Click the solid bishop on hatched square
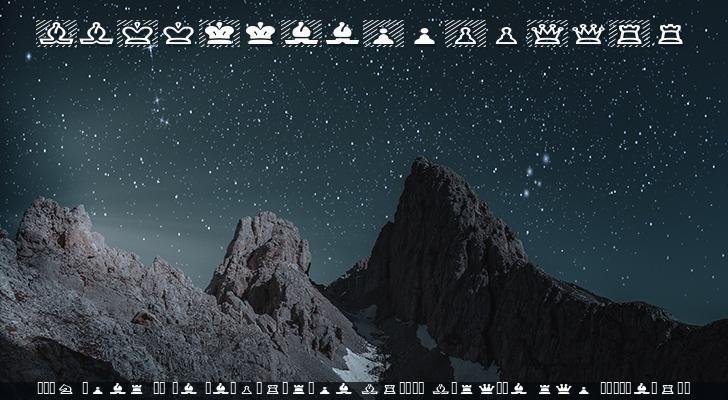 click(x=301, y=34)
